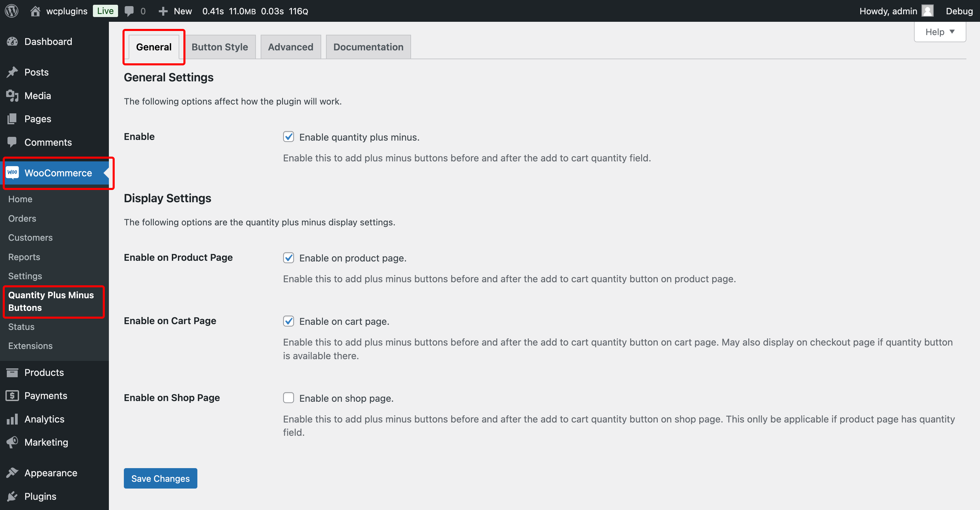Click the WooCommerce sidebar icon
Image resolution: width=980 pixels, height=510 pixels.
[13, 173]
